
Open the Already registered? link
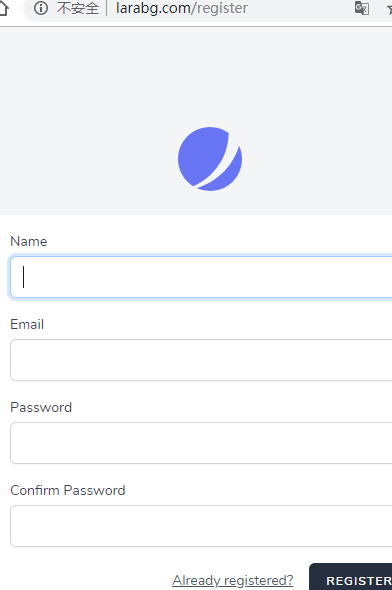click(x=232, y=581)
